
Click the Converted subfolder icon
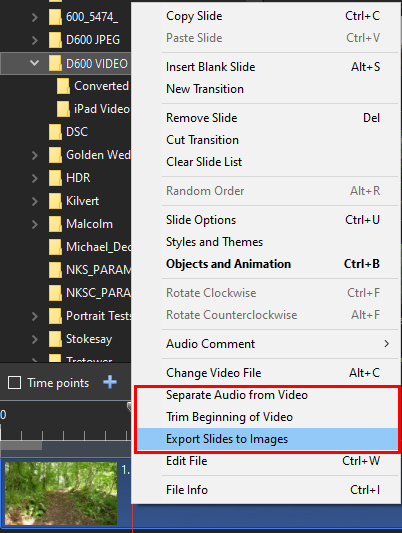(x=63, y=86)
